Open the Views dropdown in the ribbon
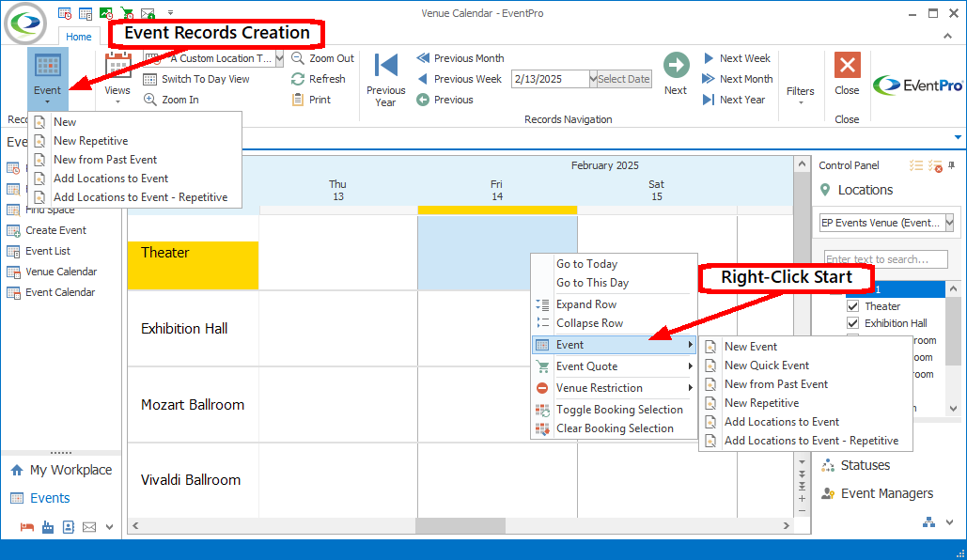 coord(117,78)
